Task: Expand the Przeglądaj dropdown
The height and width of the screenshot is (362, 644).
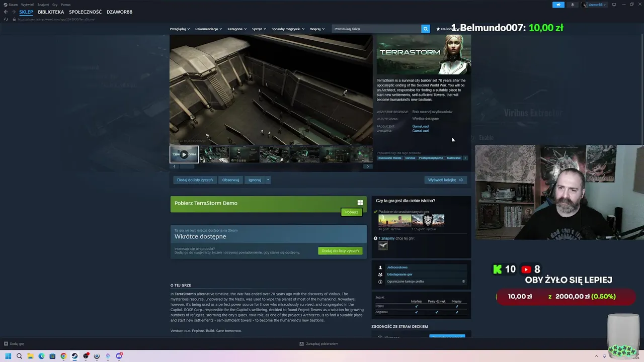Action: 180,29
